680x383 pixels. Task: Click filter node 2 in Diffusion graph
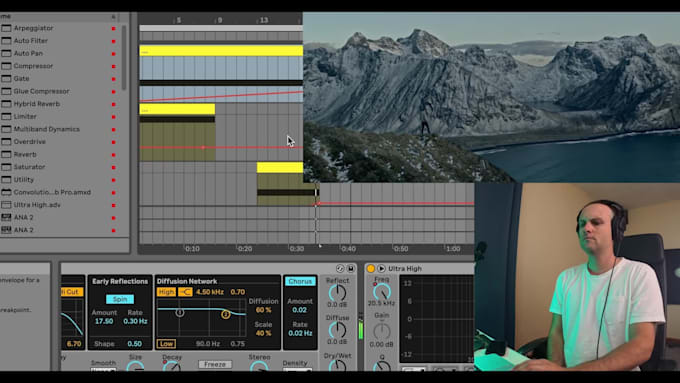click(225, 314)
